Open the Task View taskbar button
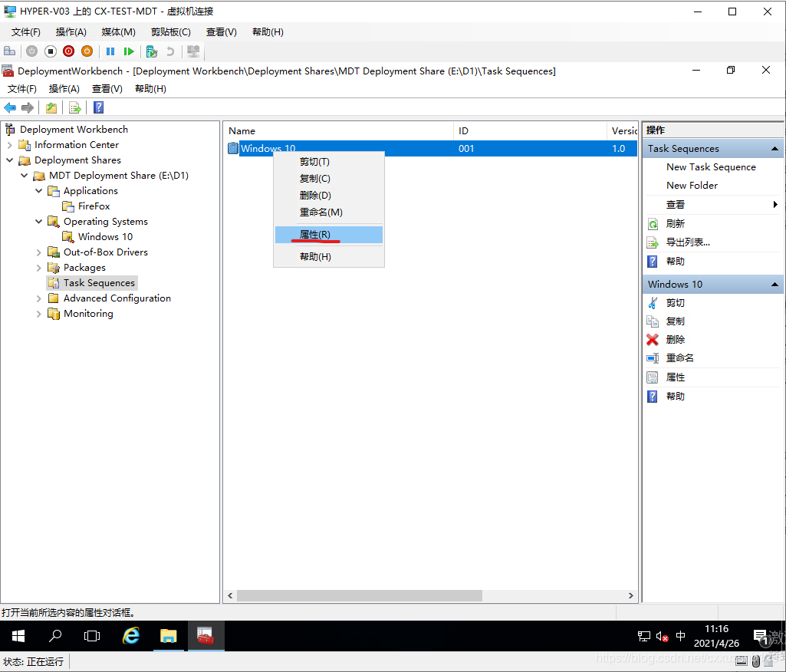 pyautogui.click(x=92, y=636)
